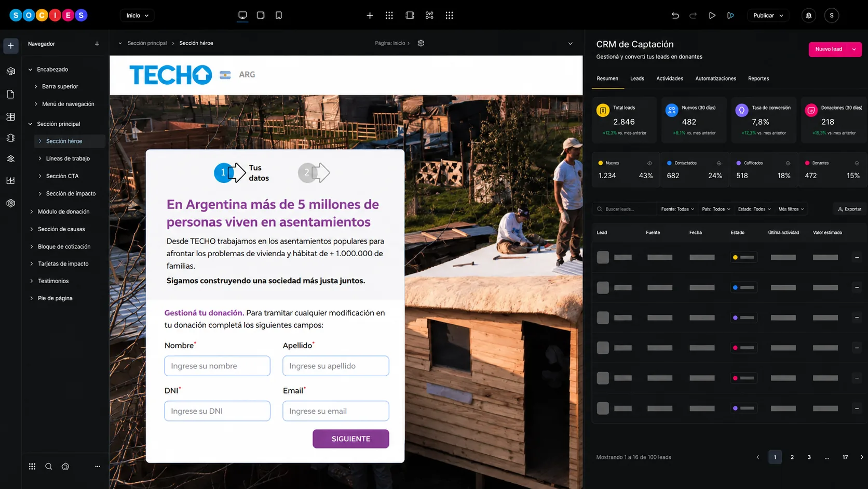Expand the Barra superior node
This screenshot has width=868, height=489.
[36, 87]
